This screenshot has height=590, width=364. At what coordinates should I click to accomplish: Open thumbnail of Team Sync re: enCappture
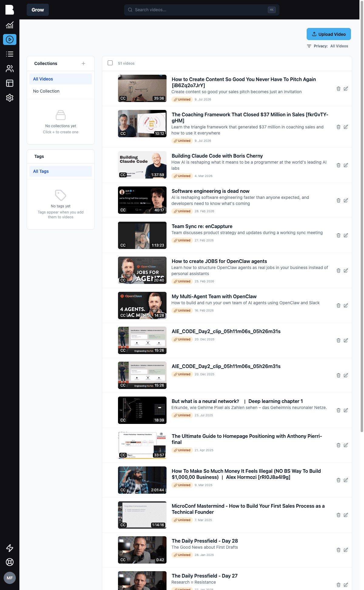(142, 235)
